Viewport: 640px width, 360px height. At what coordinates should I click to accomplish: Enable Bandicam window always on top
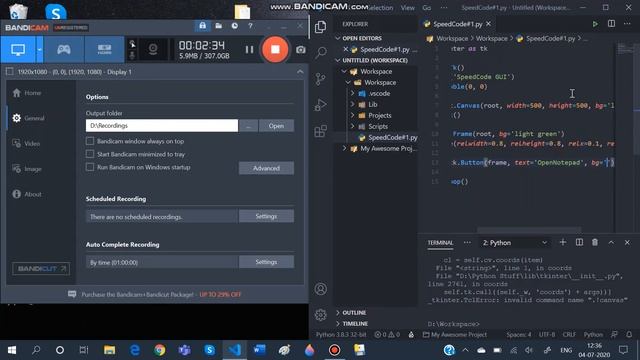(90, 141)
